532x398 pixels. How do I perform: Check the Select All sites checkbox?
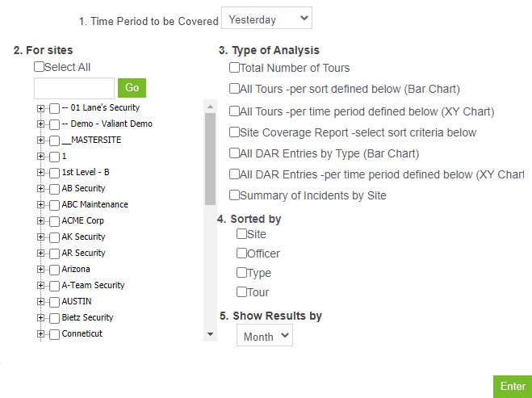[x=40, y=67]
